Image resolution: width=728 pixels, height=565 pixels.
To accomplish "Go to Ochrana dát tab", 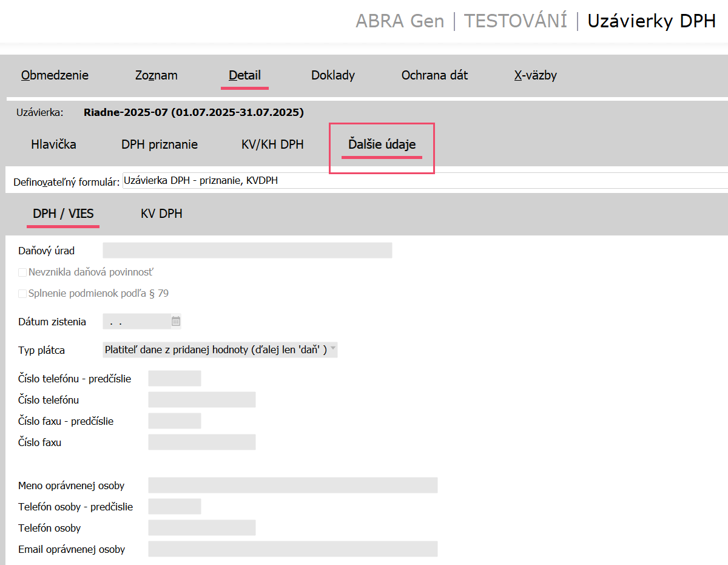I will pos(434,75).
